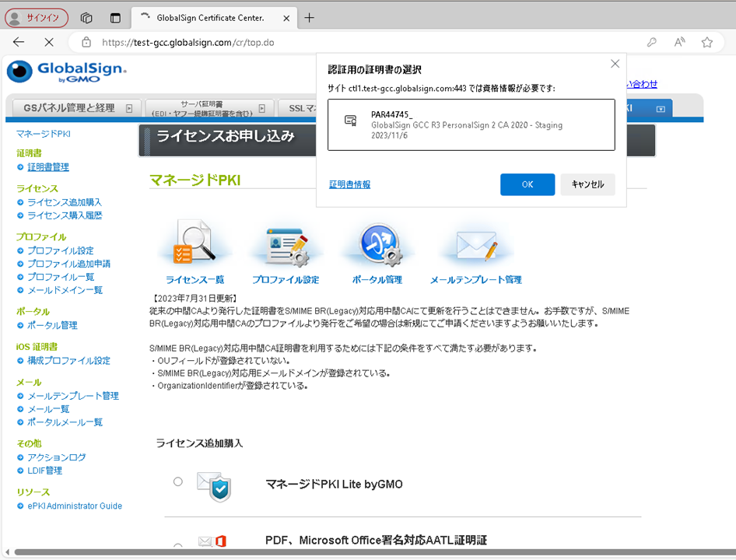
Task: Open the メールテンプレート管理 envelope icon
Action: [475, 243]
